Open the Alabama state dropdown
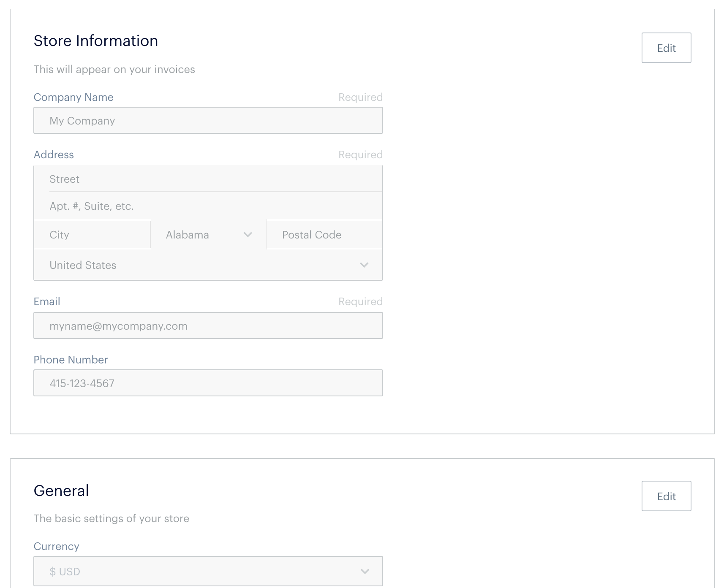 point(203,235)
